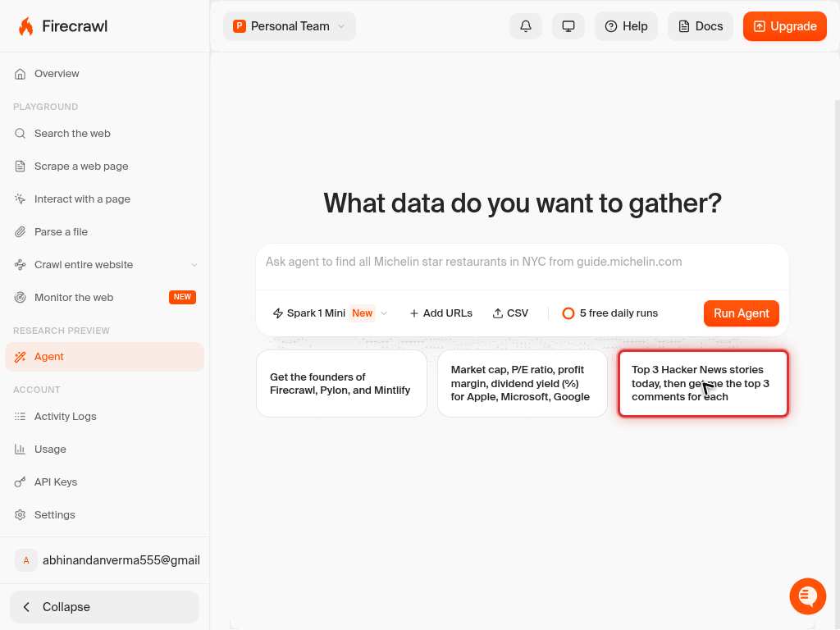
Task: Click the NEW badge on Monitor the web
Action: pos(182,297)
